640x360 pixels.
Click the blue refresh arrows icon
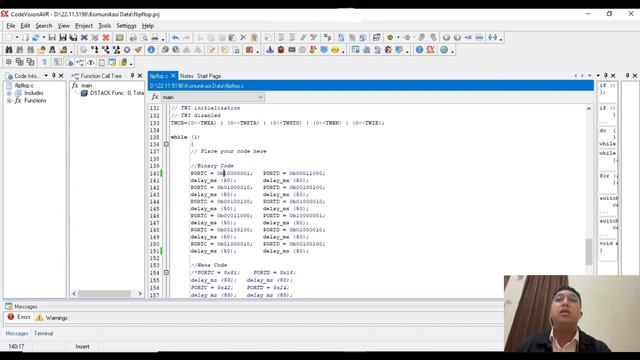pyautogui.click(x=36, y=38)
